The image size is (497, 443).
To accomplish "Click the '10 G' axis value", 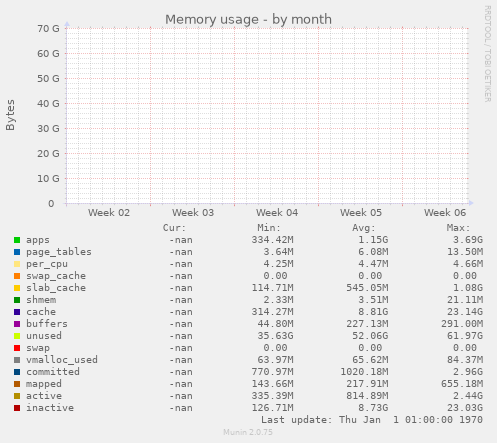I will point(48,179).
